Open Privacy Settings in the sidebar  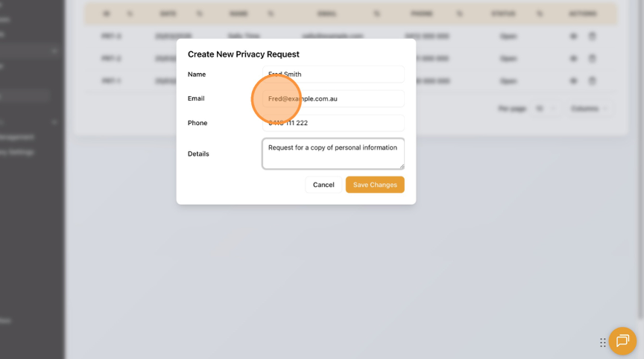(16, 152)
